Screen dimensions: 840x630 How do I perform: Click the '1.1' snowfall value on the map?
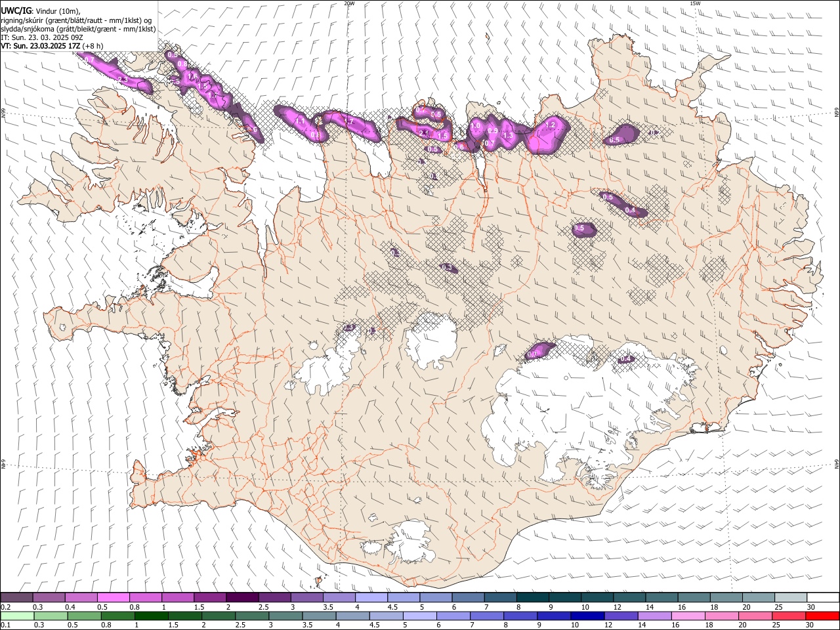[300, 121]
